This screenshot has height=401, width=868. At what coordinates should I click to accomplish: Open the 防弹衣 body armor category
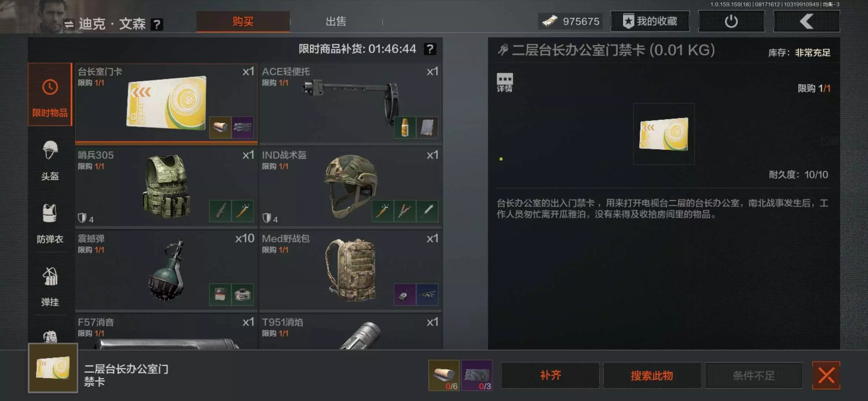(50, 223)
